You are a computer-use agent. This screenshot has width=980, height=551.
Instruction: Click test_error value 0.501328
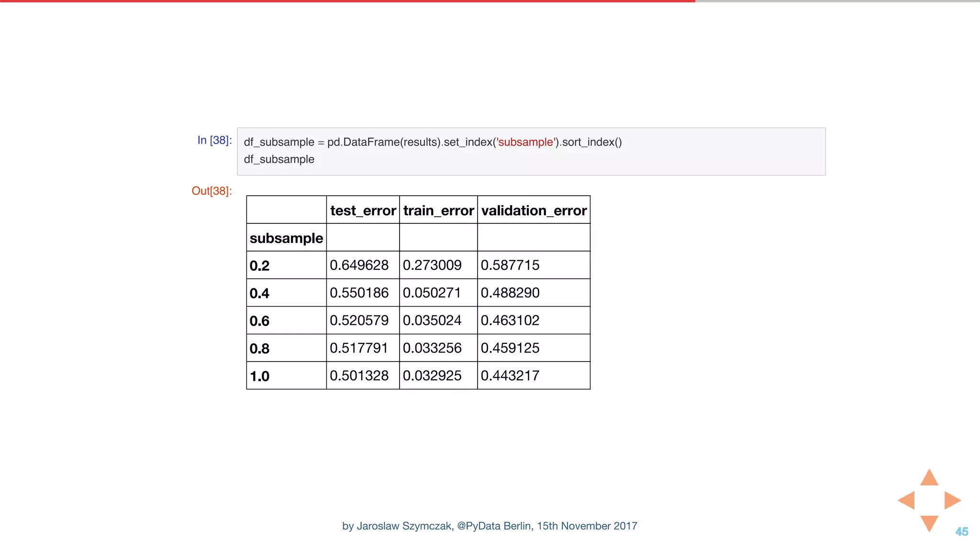tap(359, 376)
